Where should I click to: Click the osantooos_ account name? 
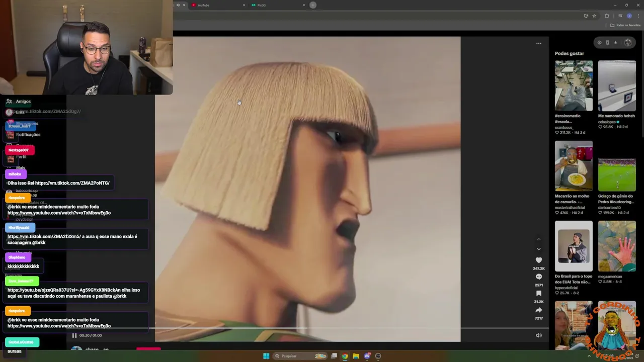point(564,127)
